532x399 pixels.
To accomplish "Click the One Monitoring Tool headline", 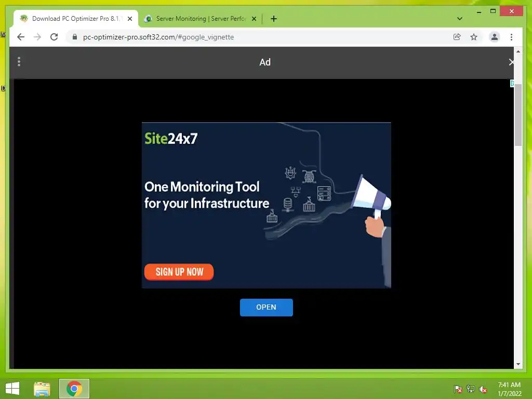I will [207, 195].
